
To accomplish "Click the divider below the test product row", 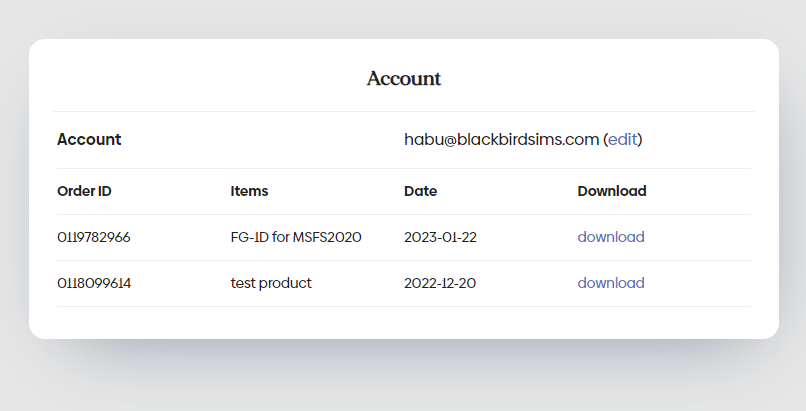I will 404,306.
